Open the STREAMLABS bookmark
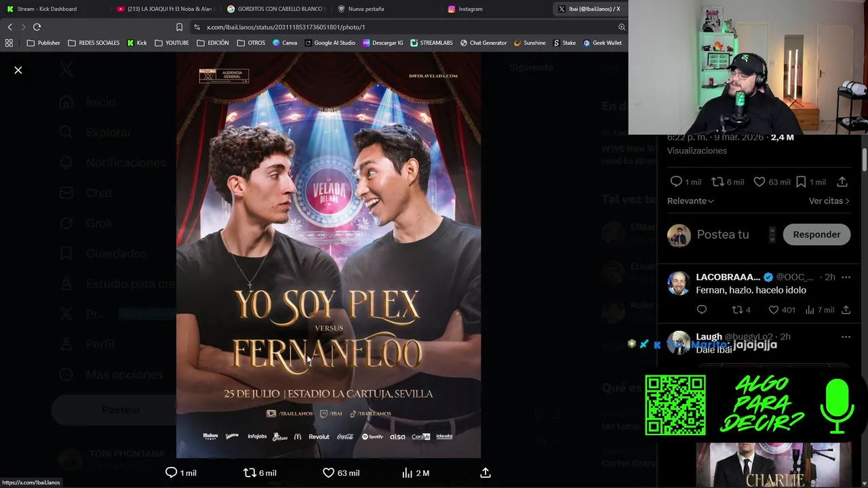 click(x=431, y=43)
